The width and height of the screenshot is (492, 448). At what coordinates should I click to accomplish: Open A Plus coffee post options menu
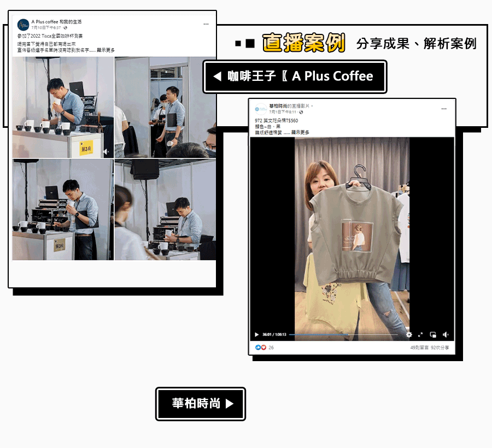click(x=206, y=24)
